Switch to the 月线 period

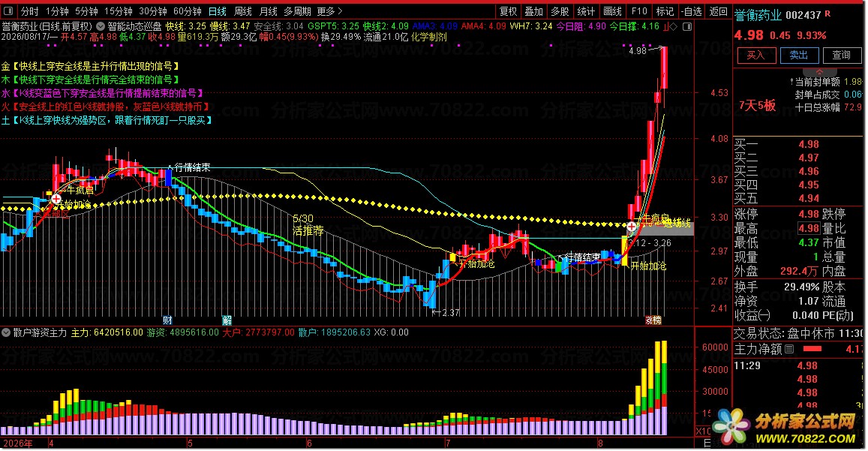pos(269,11)
